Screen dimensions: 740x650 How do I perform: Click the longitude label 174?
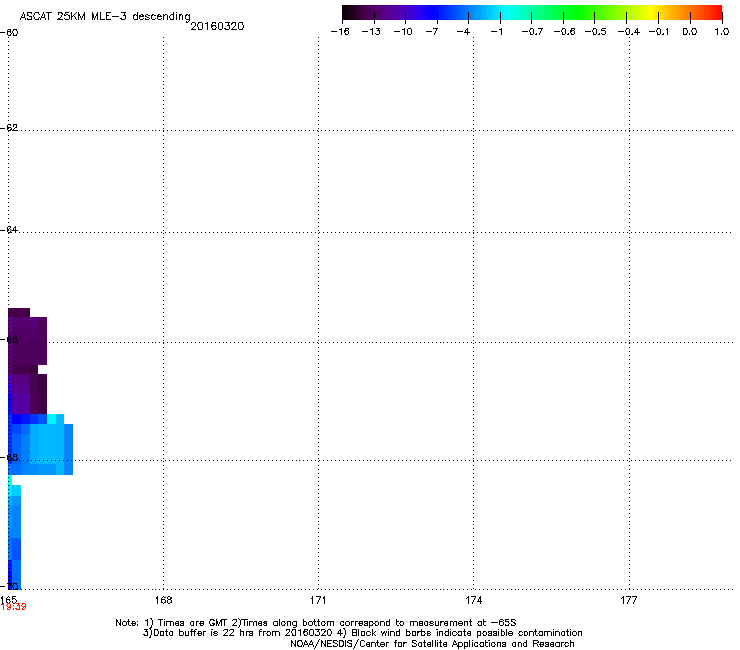(473, 600)
